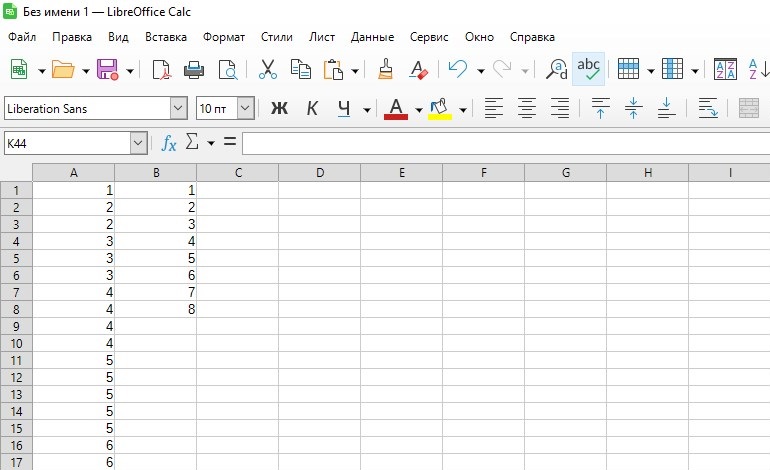Click the Print Preview icon

pos(228,70)
